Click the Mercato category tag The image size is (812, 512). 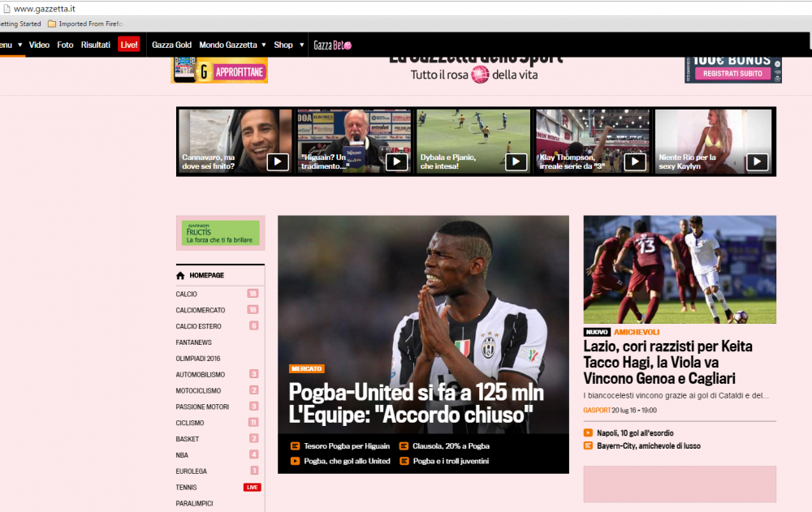point(307,368)
